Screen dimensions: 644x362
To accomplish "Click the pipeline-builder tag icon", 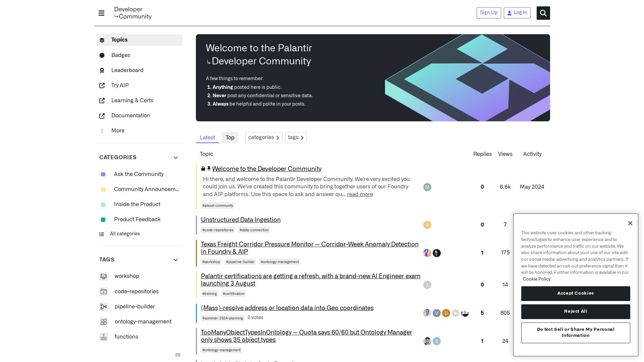I will pyautogui.click(x=104, y=307).
